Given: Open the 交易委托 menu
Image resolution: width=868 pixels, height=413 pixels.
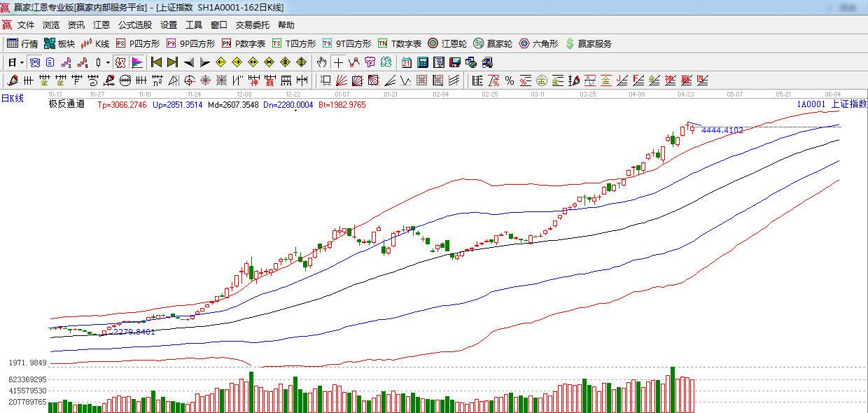Looking at the screenshot, I should point(252,25).
